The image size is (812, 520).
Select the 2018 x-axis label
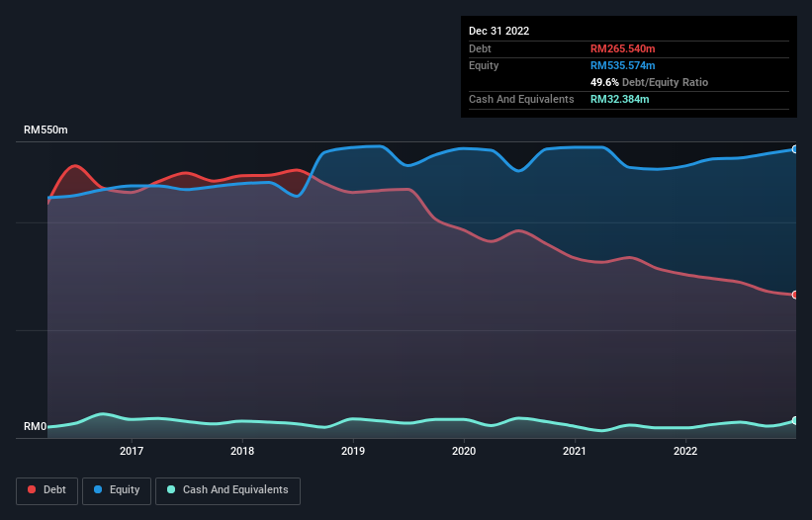[242, 451]
